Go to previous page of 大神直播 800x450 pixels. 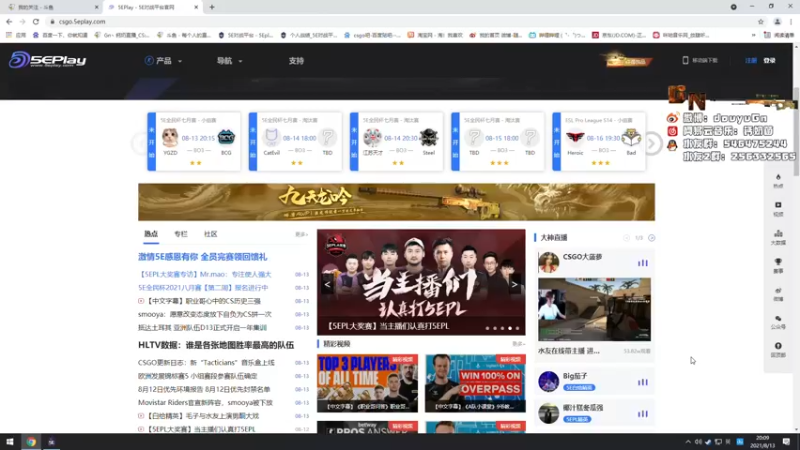(627, 238)
